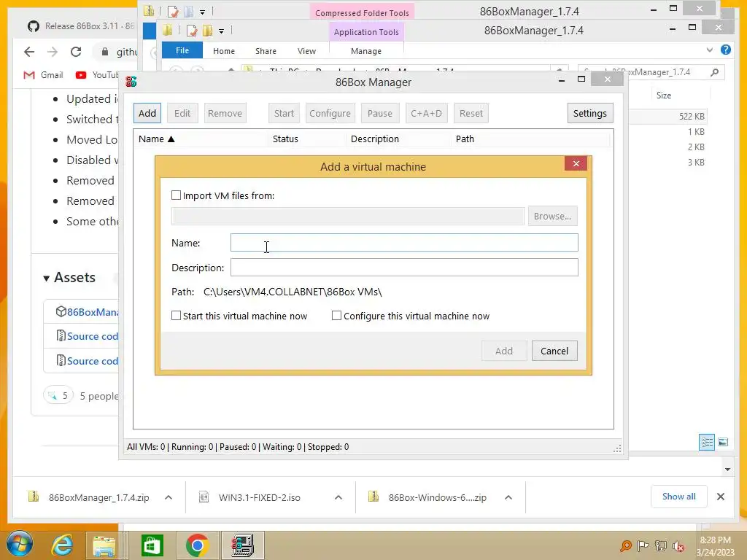Open the Manage tab in Explorer ribbon
The height and width of the screenshot is (560, 747).
366,51
